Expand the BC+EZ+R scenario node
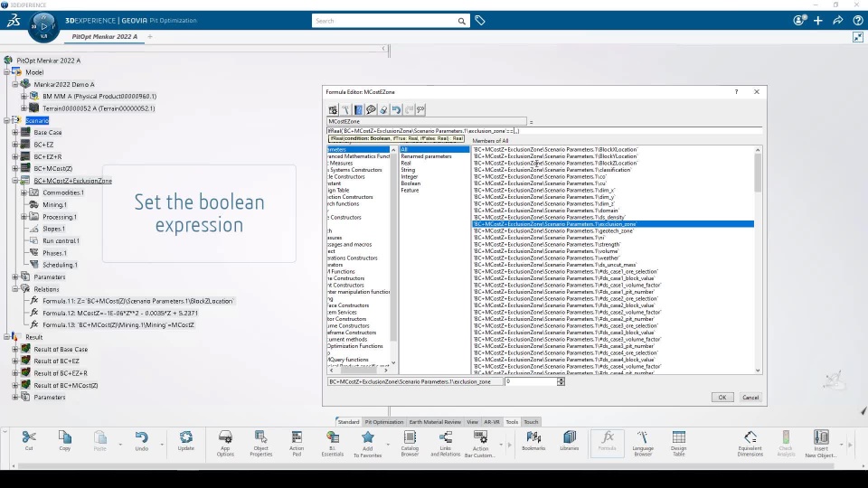868x488 pixels. click(x=15, y=156)
